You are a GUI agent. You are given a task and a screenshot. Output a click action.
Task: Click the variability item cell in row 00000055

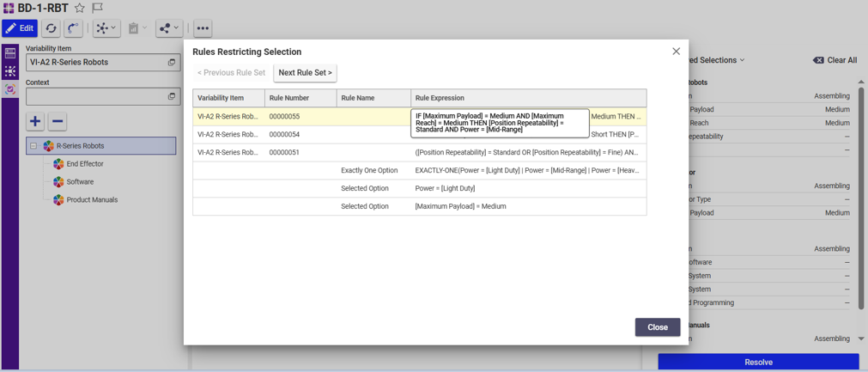pyautogui.click(x=228, y=116)
